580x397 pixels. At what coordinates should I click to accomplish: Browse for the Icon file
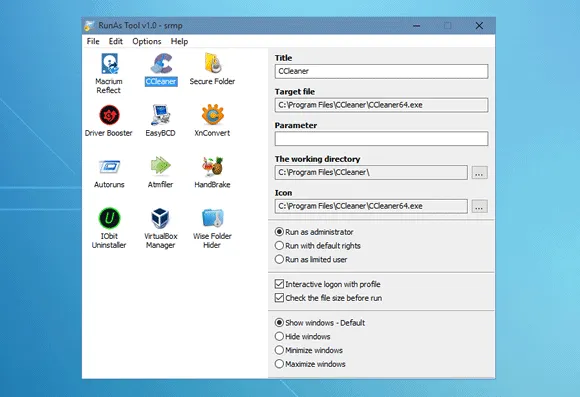click(x=479, y=206)
